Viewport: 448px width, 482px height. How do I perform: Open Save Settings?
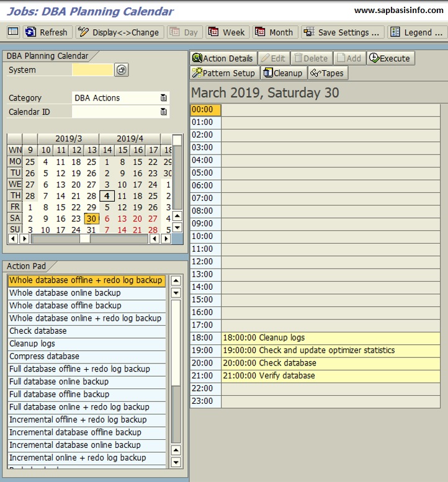343,32
